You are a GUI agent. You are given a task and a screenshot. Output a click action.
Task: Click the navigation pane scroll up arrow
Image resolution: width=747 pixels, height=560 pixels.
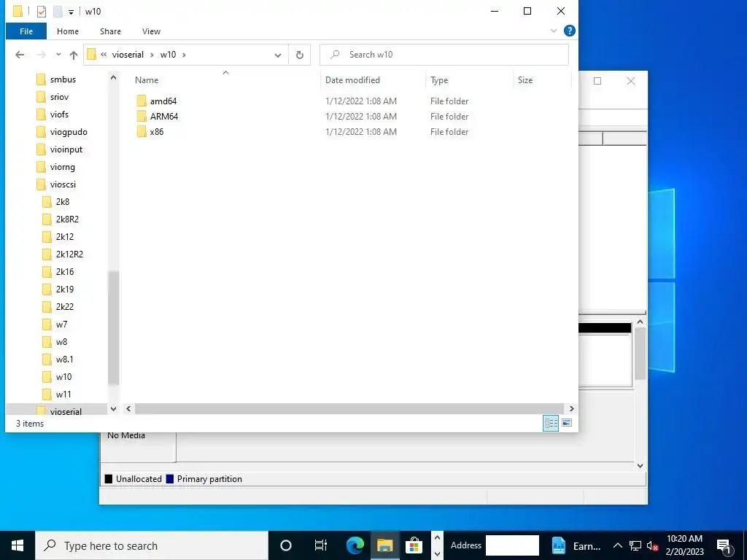point(113,77)
